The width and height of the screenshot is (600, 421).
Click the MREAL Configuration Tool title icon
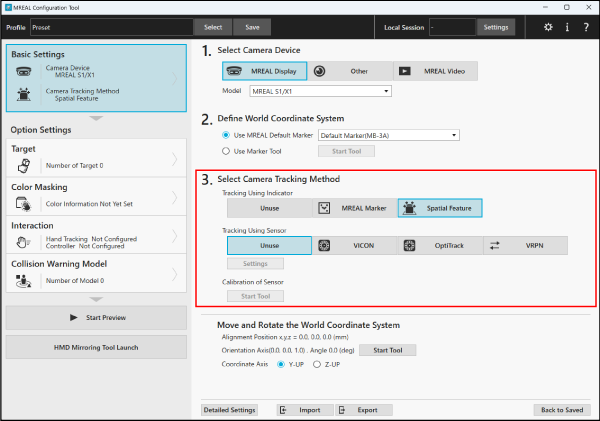click(x=8, y=7)
